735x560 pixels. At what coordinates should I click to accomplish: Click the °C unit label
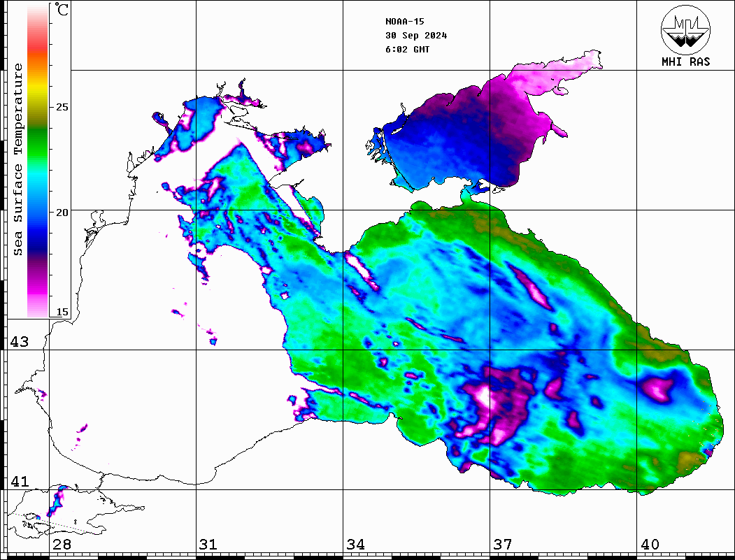[x=62, y=9]
